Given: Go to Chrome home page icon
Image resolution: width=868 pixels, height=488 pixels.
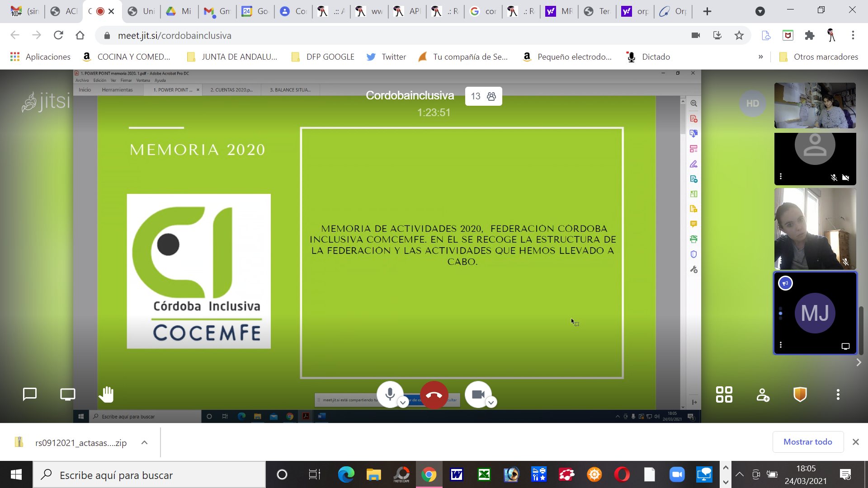Looking at the screenshot, I should point(80,35).
